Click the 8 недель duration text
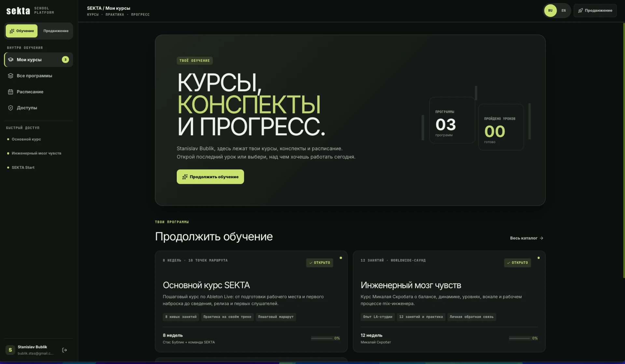Image resolution: width=625 pixels, height=364 pixels. point(173,335)
